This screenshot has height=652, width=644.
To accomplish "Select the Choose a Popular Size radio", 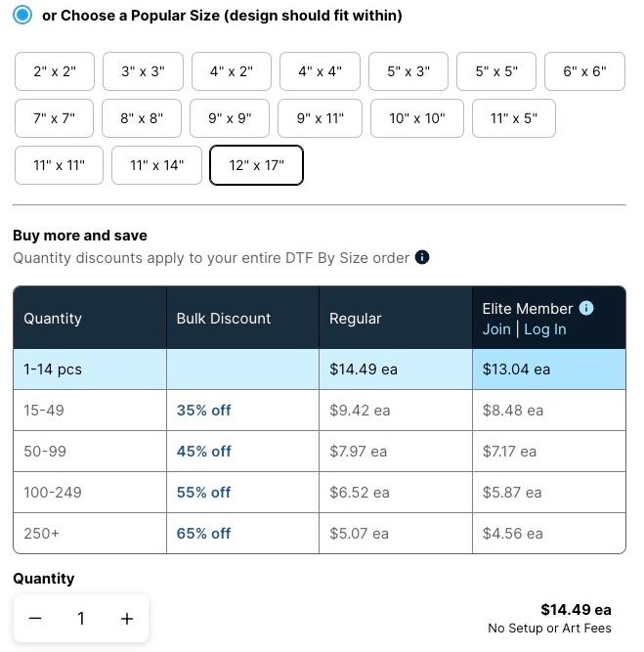I will [21, 15].
